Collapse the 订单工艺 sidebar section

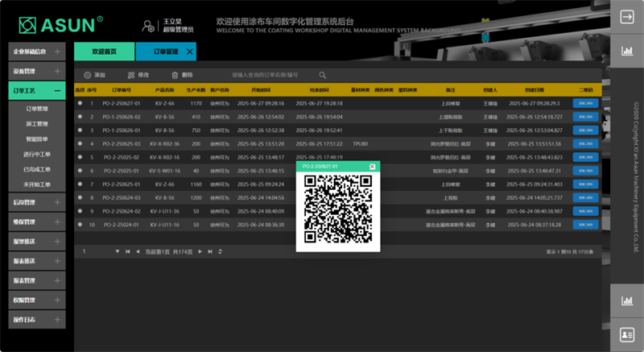click(57, 91)
